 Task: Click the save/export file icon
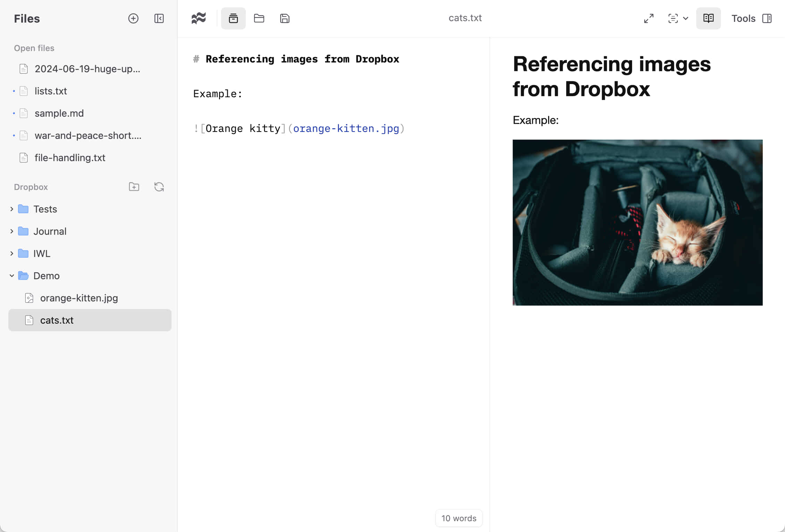(284, 18)
